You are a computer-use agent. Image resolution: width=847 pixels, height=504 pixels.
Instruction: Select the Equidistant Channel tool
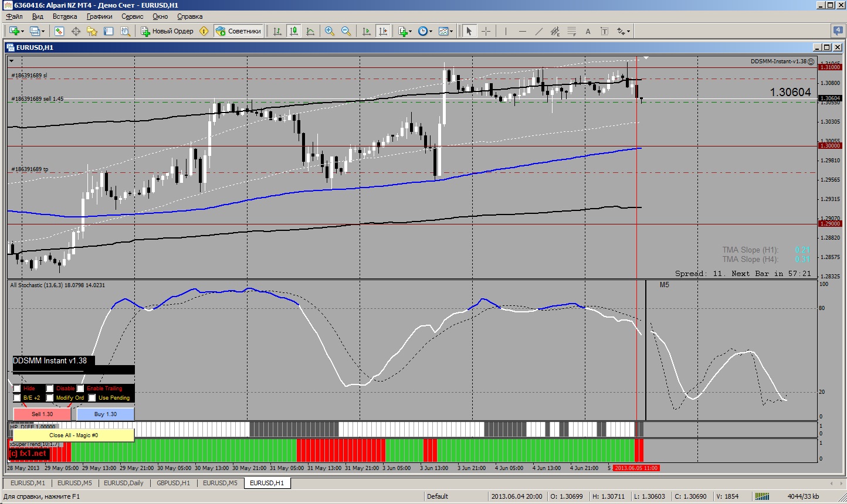[x=555, y=31]
